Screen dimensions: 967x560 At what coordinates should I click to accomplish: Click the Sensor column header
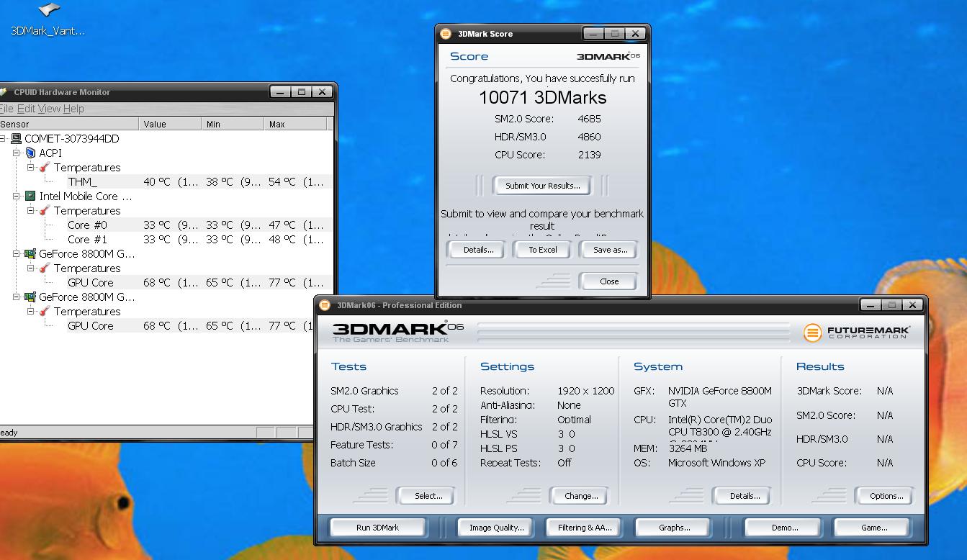[69, 124]
